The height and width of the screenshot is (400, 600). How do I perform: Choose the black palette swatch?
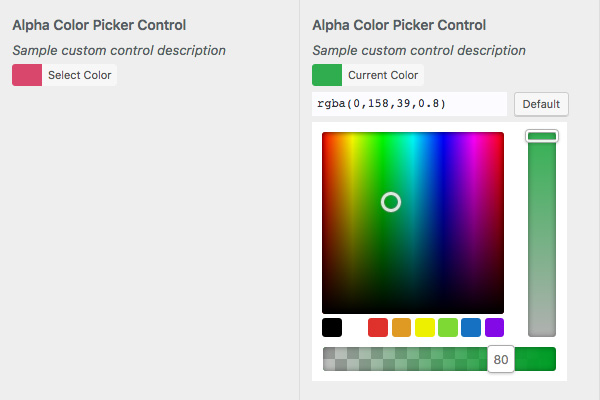[x=332, y=327]
